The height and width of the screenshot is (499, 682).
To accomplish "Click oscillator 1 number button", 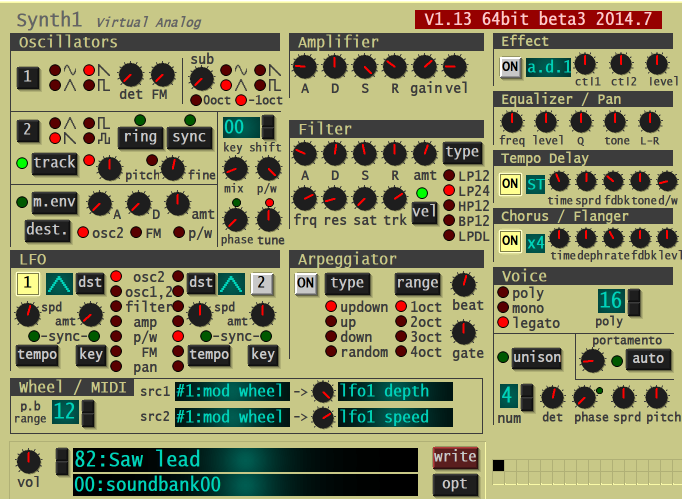I will tap(27, 77).
